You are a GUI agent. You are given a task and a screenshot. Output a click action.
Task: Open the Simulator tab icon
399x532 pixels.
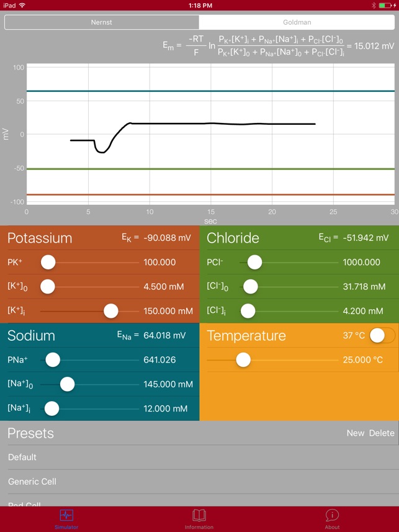click(x=66, y=517)
